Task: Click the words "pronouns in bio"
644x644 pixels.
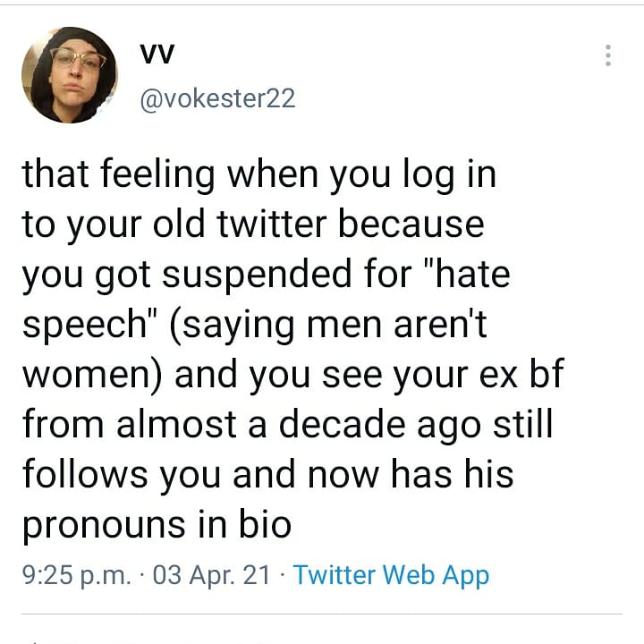Action: (x=157, y=523)
